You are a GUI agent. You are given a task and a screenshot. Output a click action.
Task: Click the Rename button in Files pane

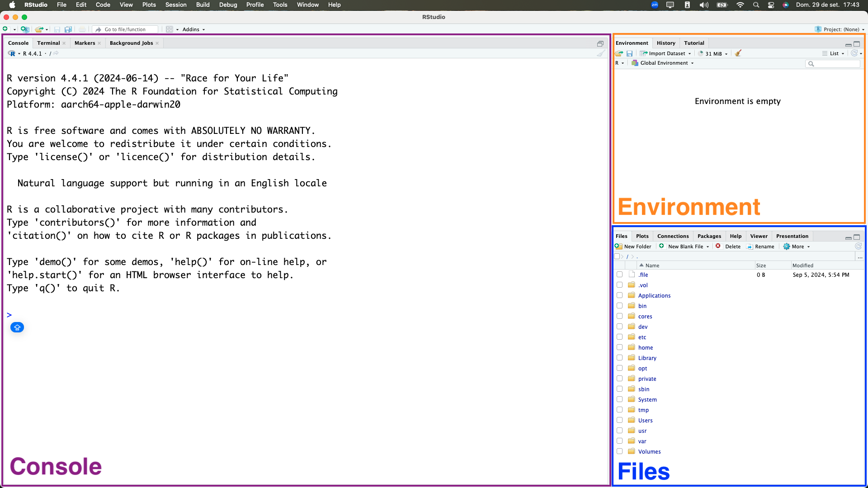click(760, 246)
